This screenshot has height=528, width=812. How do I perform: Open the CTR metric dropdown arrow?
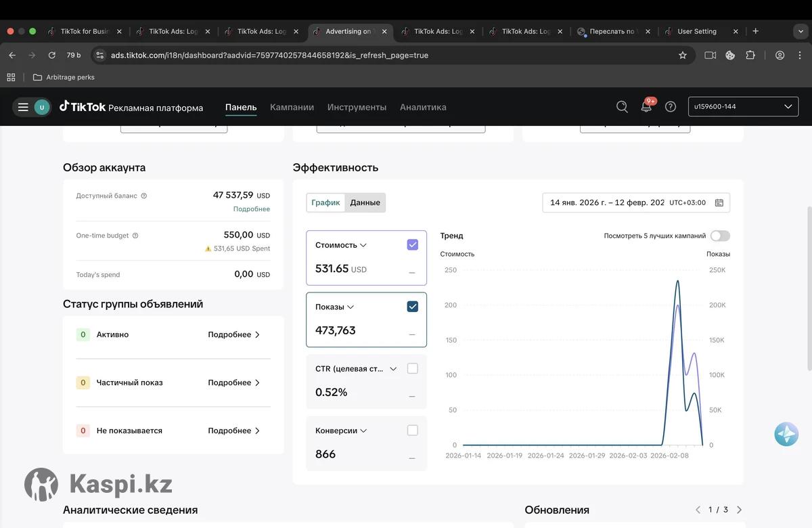[393, 369]
